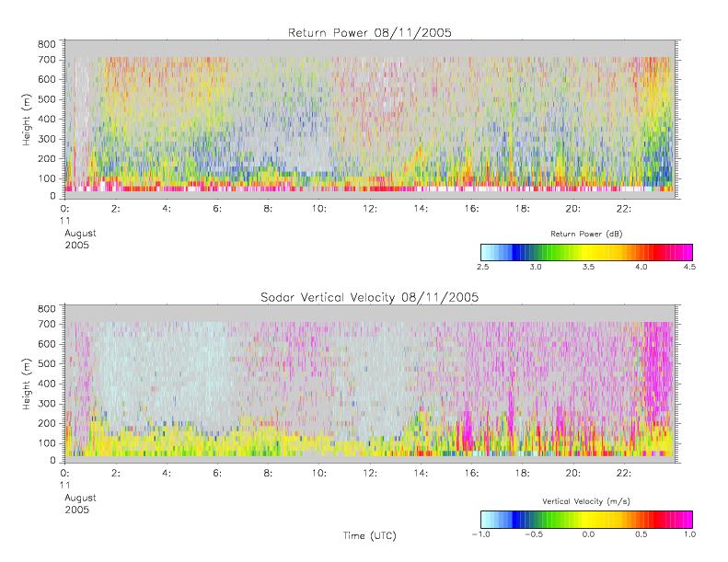Image resolution: width=728 pixels, height=562 pixels.
Task: Click the 500 height tick on Return Power plot
Action: 46,99
